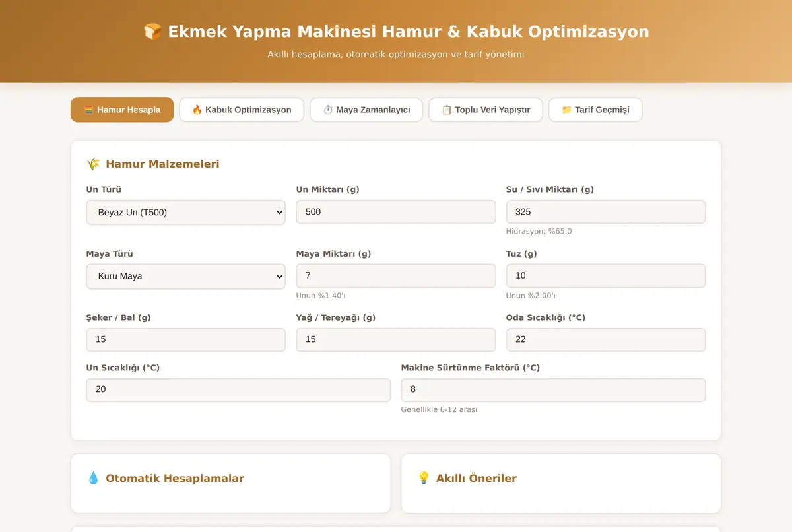The width and height of the screenshot is (792, 532).
Task: Click the Akıllı Öneriler heading
Action: click(x=477, y=479)
